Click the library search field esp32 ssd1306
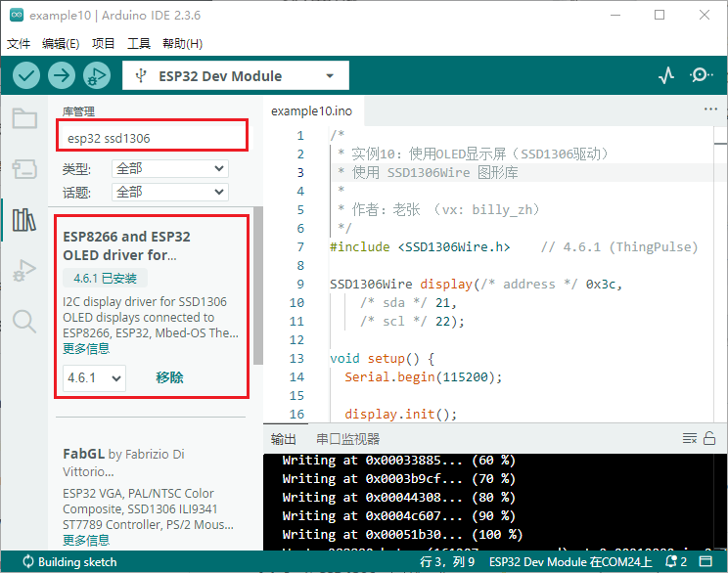This screenshot has width=728, height=573. 153,138
